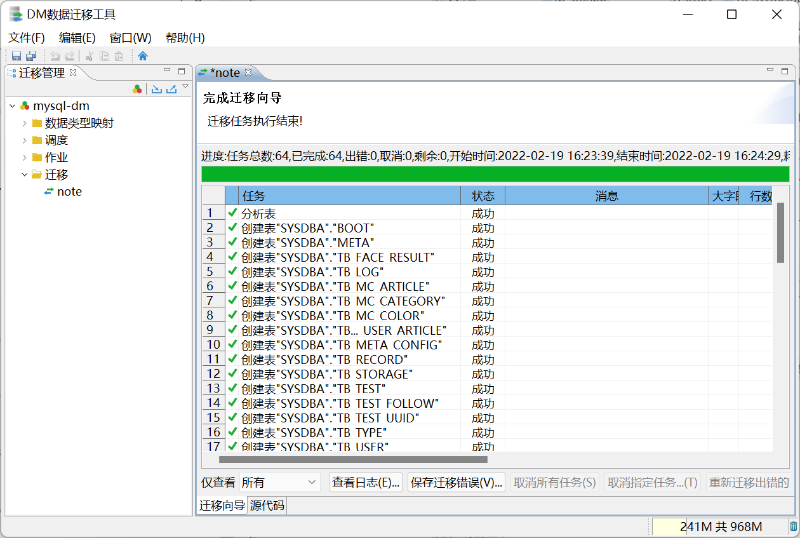Click the 查看日志(E)... button
Image resolution: width=800 pixels, height=538 pixels.
coord(366,482)
